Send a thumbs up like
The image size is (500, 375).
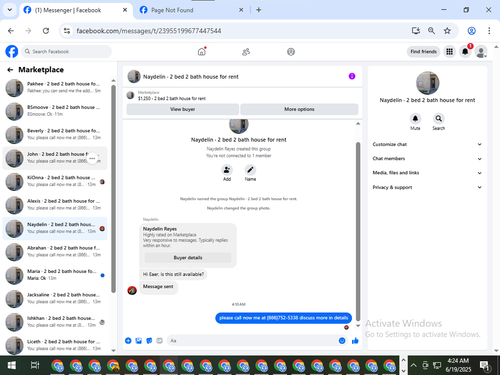[355, 340]
